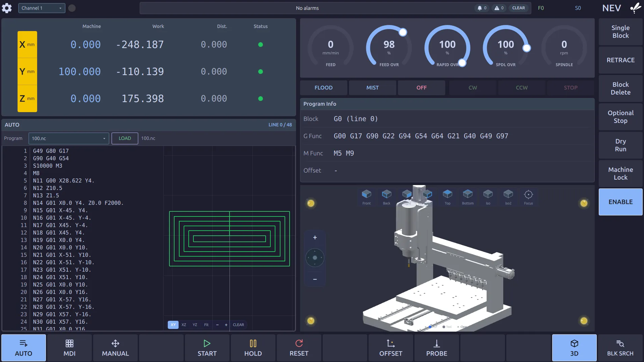This screenshot has height=362, width=644.
Task: Open BLK SRCH block search
Action: click(x=620, y=348)
